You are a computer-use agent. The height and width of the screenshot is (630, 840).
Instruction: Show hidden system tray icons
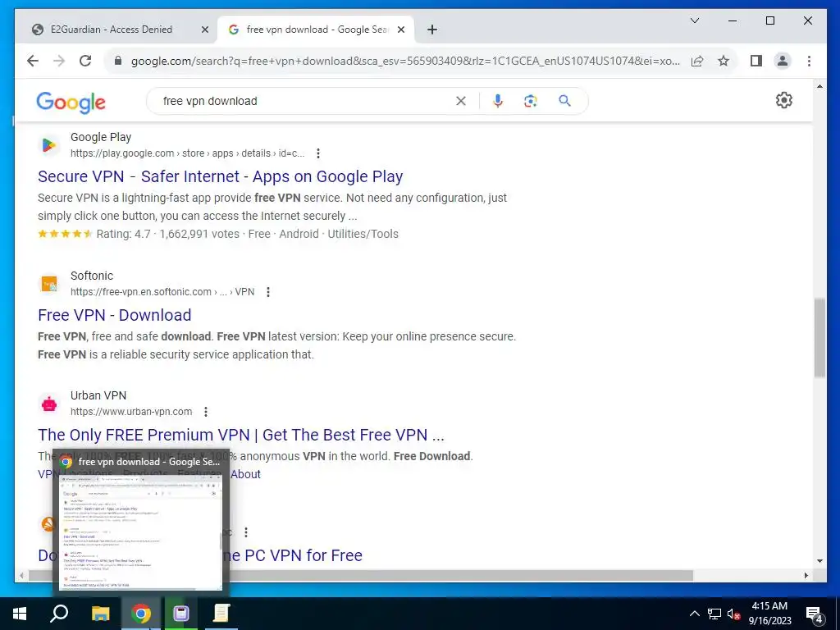[694, 614]
